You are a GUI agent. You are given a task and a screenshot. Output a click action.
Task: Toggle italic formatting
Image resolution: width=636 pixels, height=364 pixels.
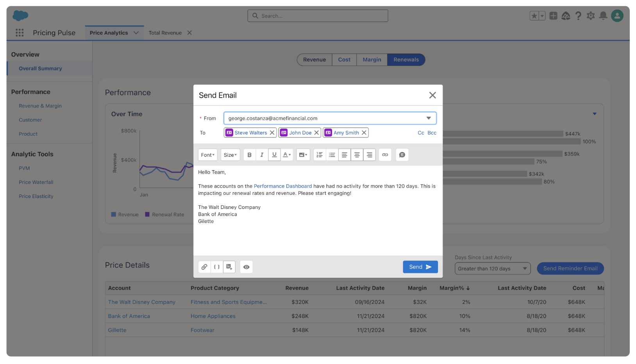click(x=262, y=155)
